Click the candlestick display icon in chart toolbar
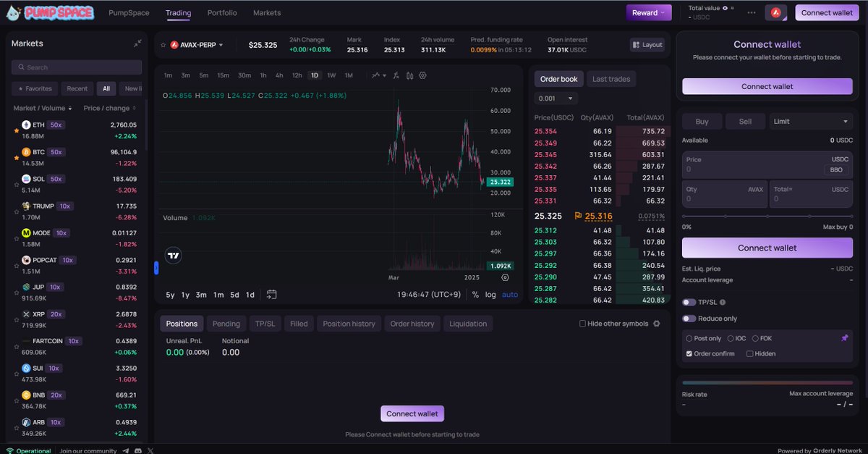868x454 pixels. click(x=409, y=75)
